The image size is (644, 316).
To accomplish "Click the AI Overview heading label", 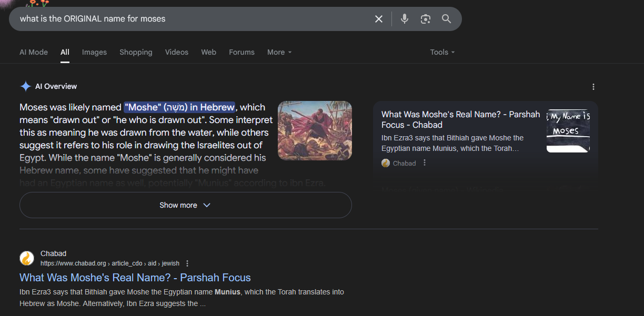I will click(x=56, y=86).
